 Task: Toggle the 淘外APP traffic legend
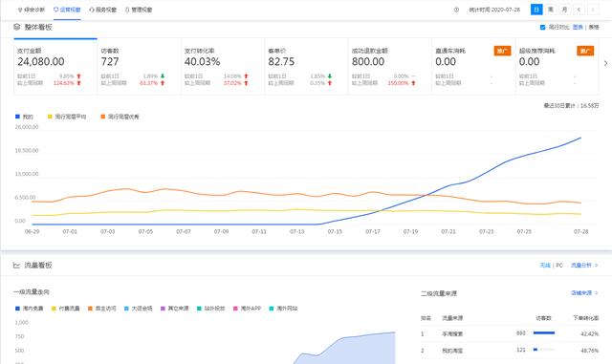247,309
